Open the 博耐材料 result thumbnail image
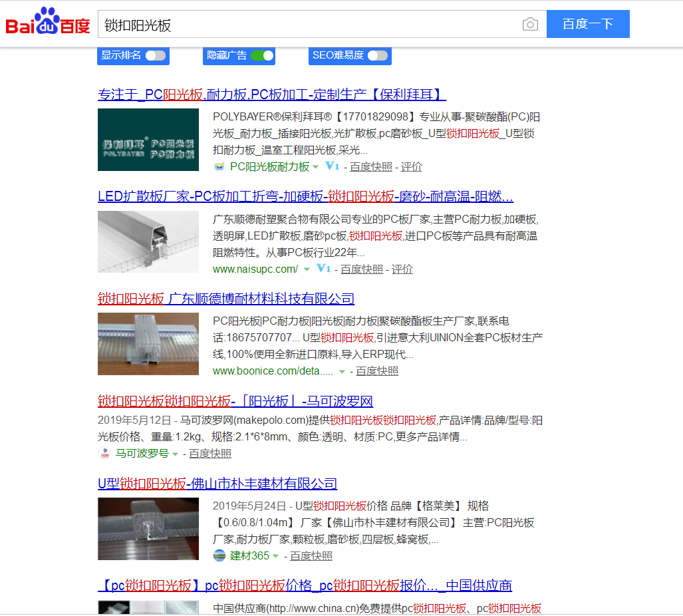683x616 pixels. tap(148, 344)
